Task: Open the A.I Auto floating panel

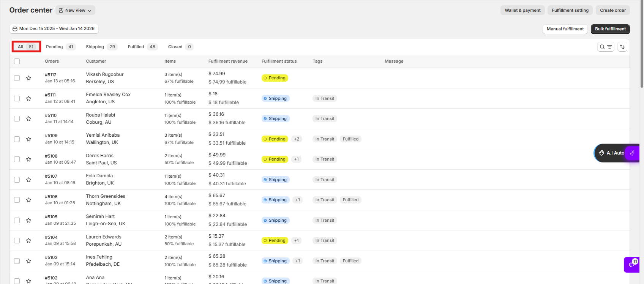Action: click(x=612, y=153)
